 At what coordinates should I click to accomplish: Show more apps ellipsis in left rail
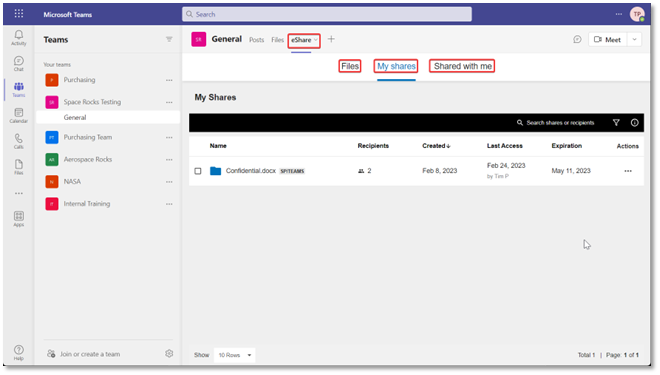19,194
